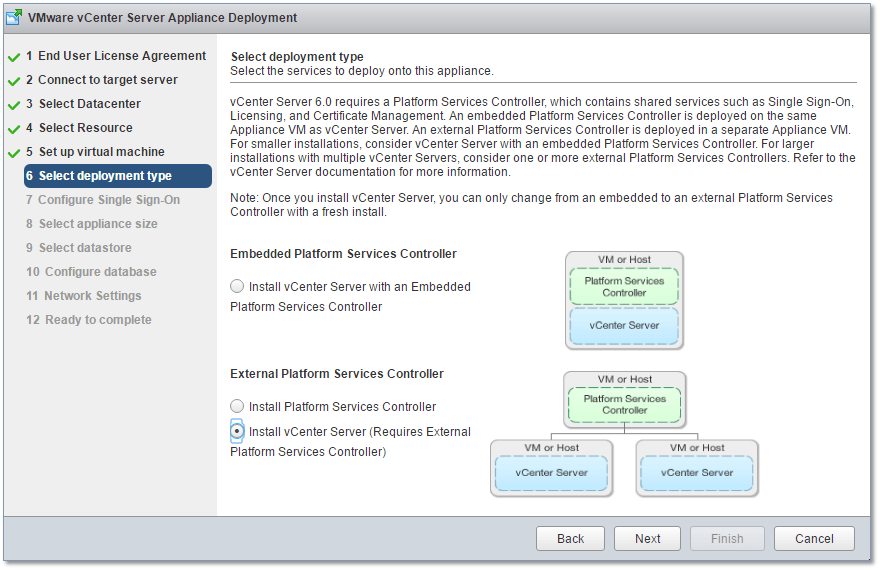Click the embedded diagram's vCenter Server box
This screenshot has width=880, height=570.
coord(624,325)
